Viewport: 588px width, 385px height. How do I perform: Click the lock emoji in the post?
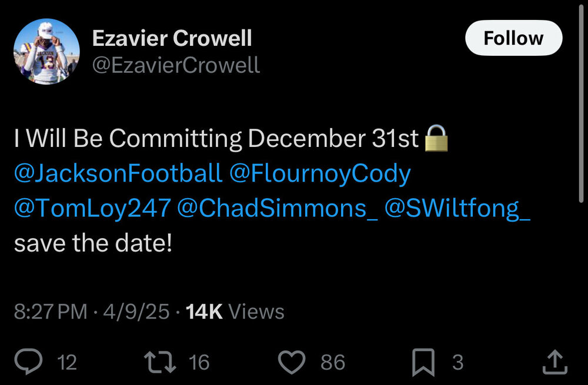click(436, 139)
